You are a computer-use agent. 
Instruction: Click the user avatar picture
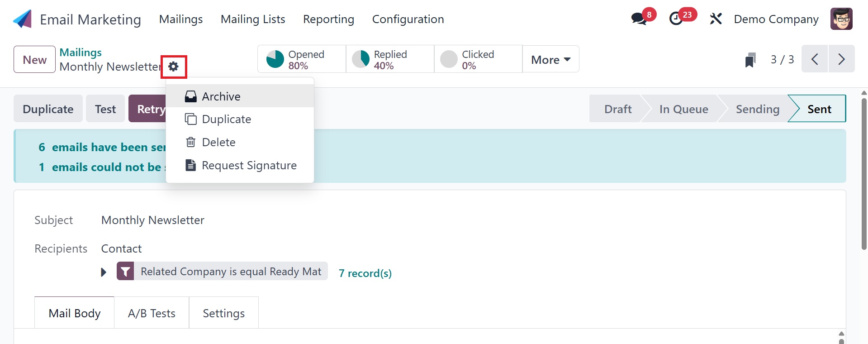pos(841,19)
